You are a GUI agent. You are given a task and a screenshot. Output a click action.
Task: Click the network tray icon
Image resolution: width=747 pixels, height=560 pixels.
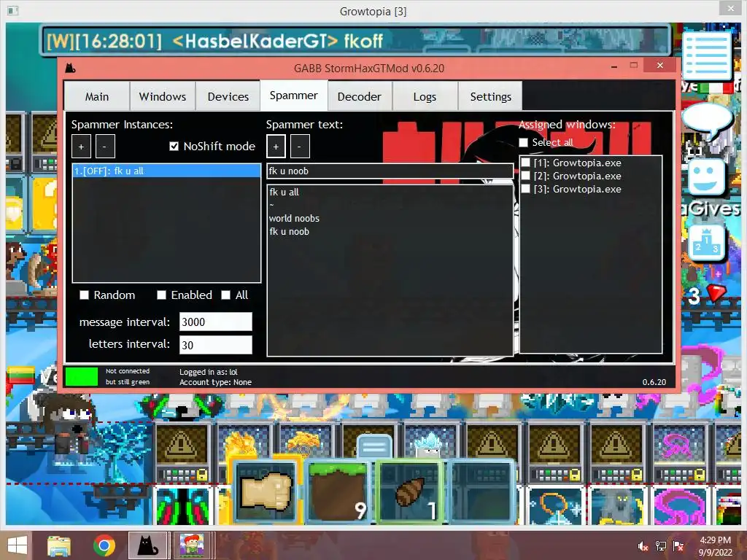(661, 546)
